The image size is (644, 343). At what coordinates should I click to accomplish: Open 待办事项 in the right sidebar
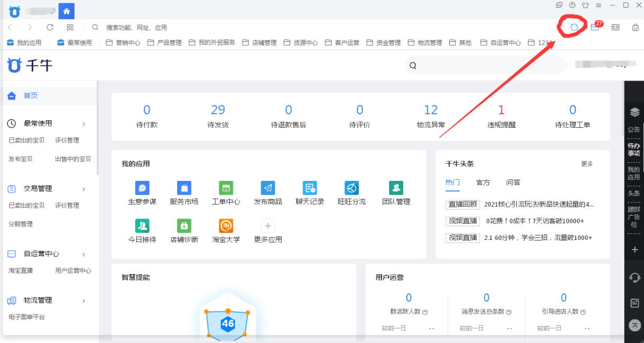point(634,149)
